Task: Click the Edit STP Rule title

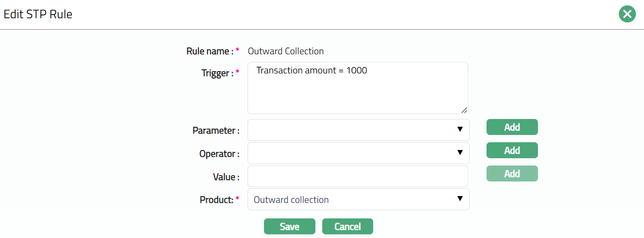Action: click(x=38, y=14)
